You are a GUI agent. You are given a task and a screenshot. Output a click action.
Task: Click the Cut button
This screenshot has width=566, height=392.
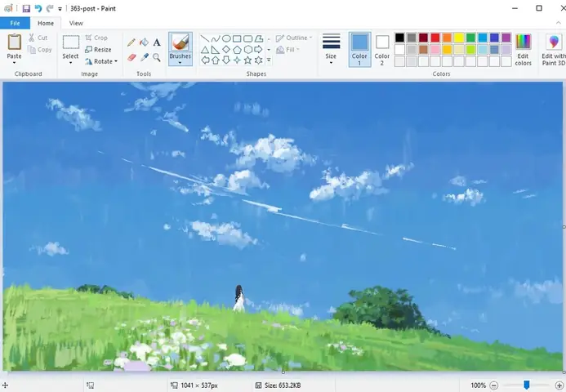(x=38, y=38)
